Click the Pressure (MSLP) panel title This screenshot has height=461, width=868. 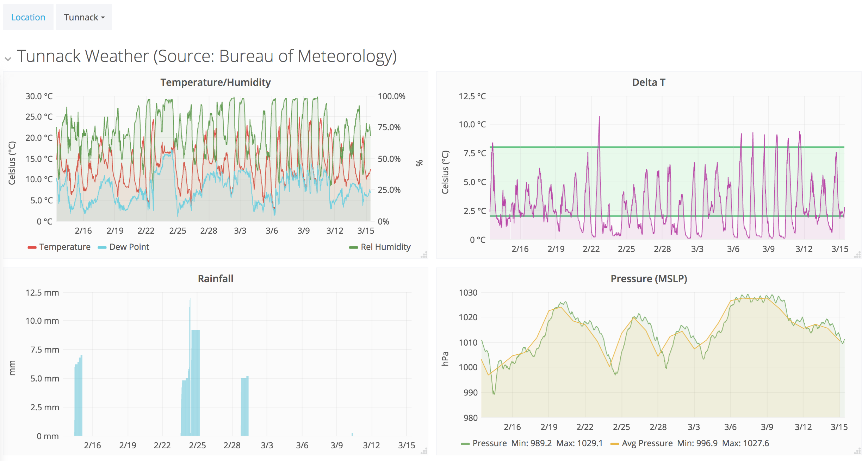coord(649,279)
